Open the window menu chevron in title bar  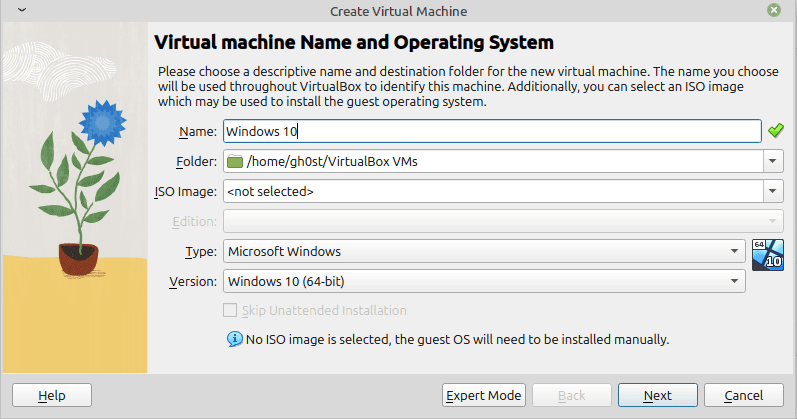click(x=22, y=10)
